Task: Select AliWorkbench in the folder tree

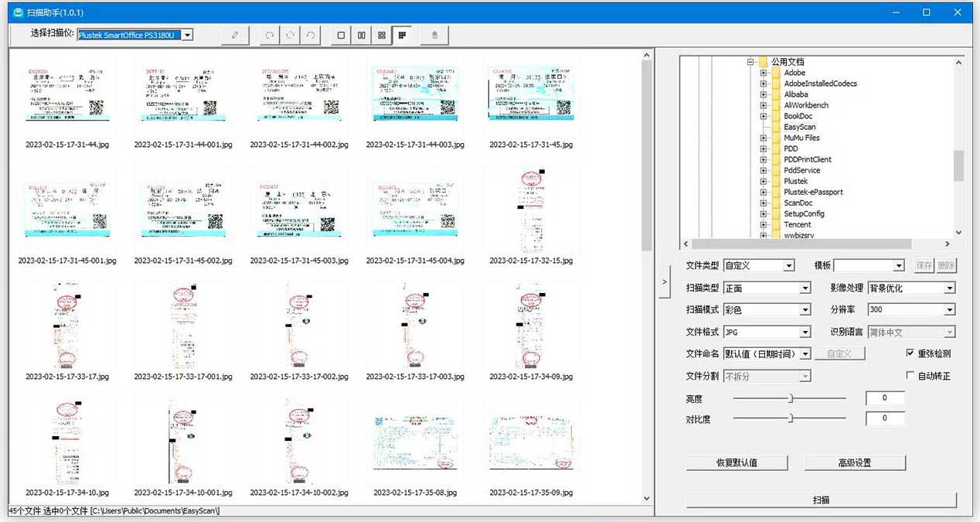Action: click(x=806, y=105)
